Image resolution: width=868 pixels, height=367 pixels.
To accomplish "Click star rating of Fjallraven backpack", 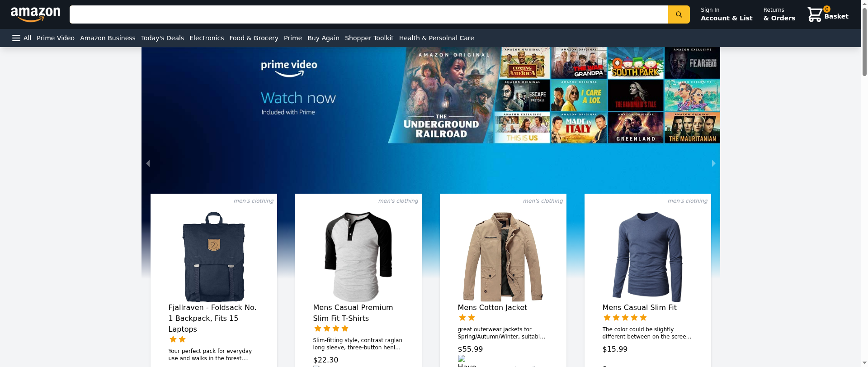I will (x=178, y=339).
